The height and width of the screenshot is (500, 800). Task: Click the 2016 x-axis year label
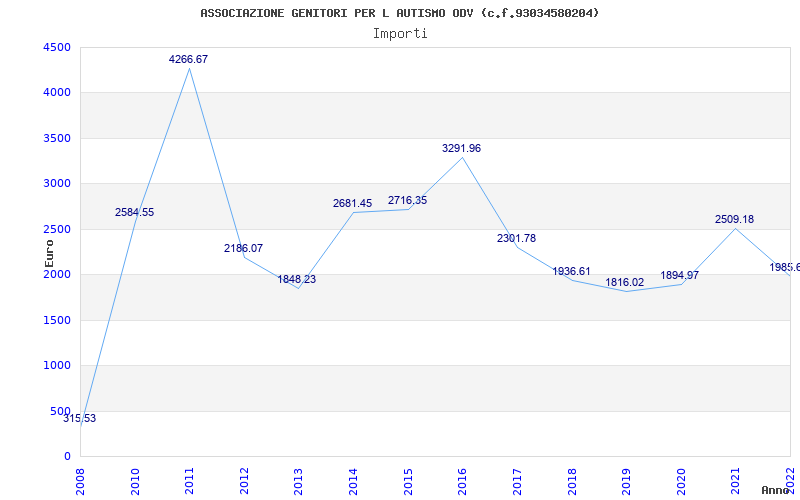pos(463,481)
